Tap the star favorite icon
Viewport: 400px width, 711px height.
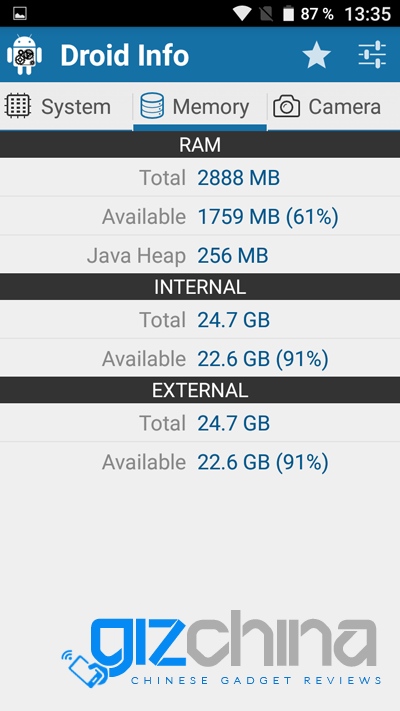click(317, 55)
